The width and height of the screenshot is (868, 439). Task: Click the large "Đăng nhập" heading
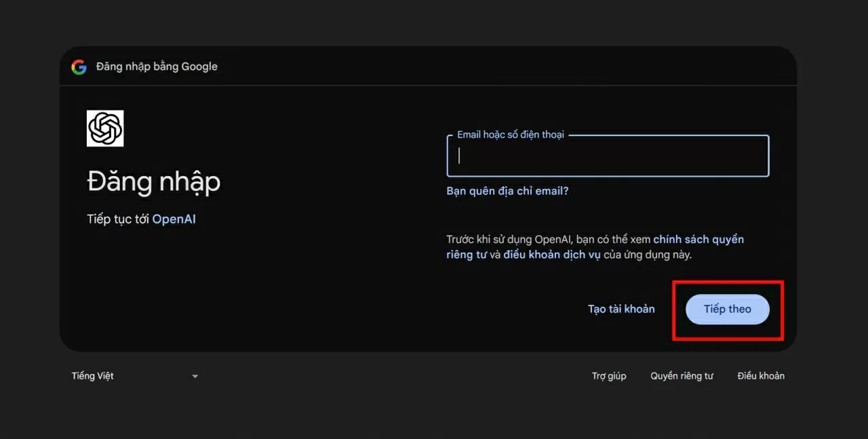pos(154,182)
